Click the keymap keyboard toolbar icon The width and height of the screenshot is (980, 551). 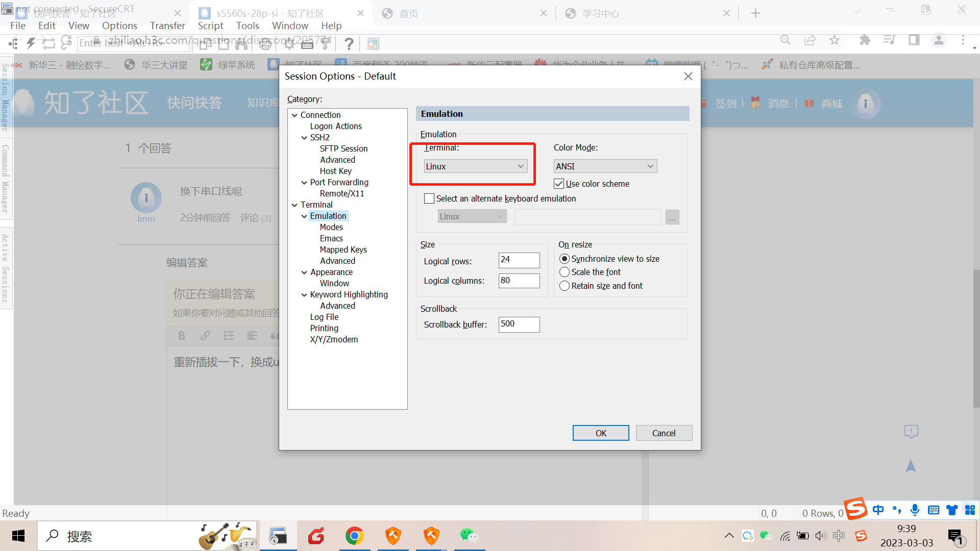(x=307, y=44)
